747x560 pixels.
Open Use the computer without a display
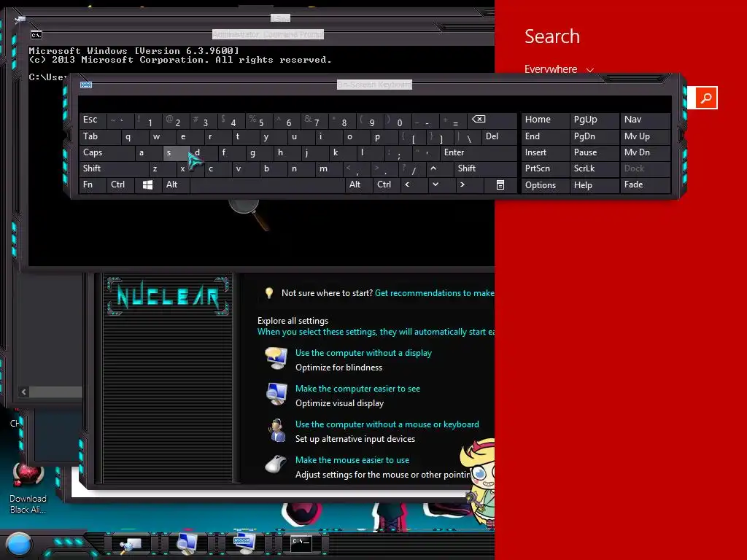(x=363, y=353)
